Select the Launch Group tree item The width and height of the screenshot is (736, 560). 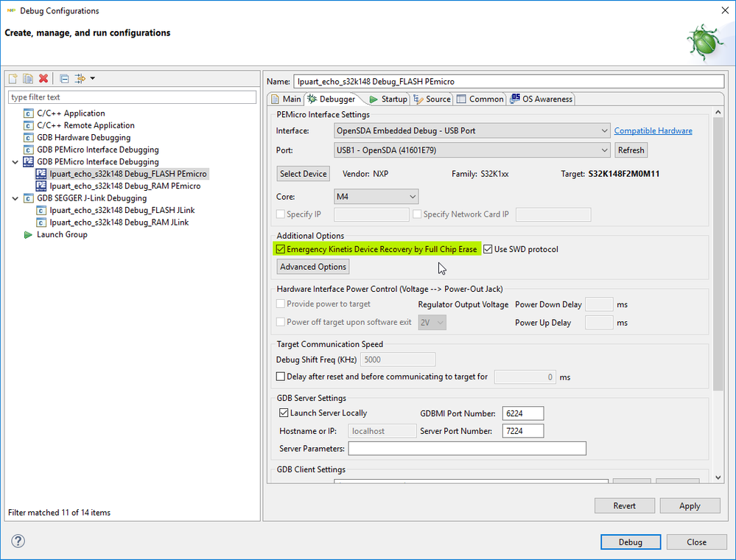pyautogui.click(x=62, y=235)
